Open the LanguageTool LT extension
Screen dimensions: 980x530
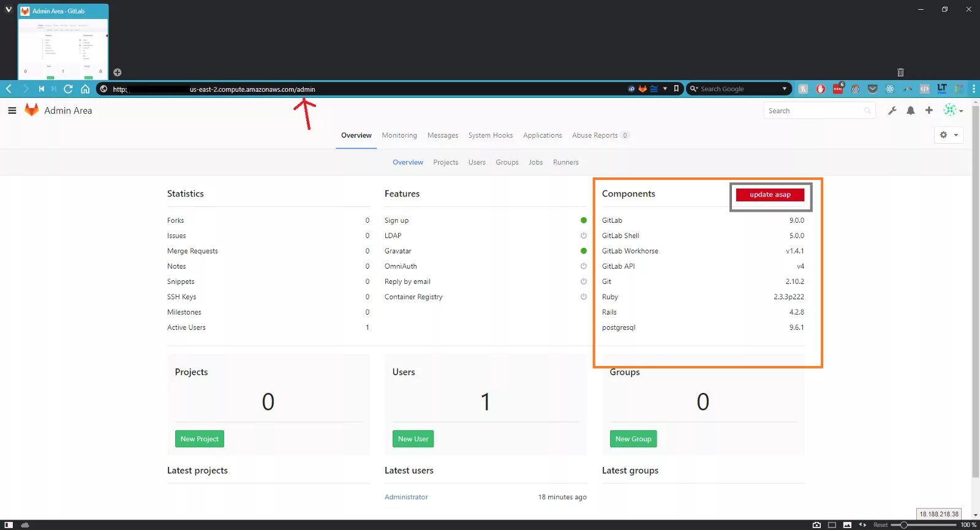tap(942, 89)
